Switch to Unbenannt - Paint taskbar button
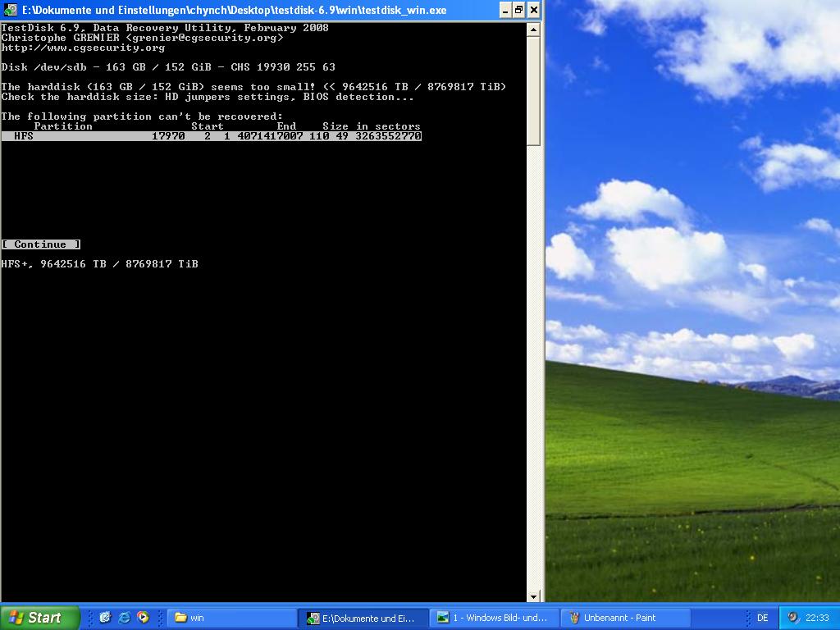Image resolution: width=840 pixels, height=630 pixels. [626, 618]
